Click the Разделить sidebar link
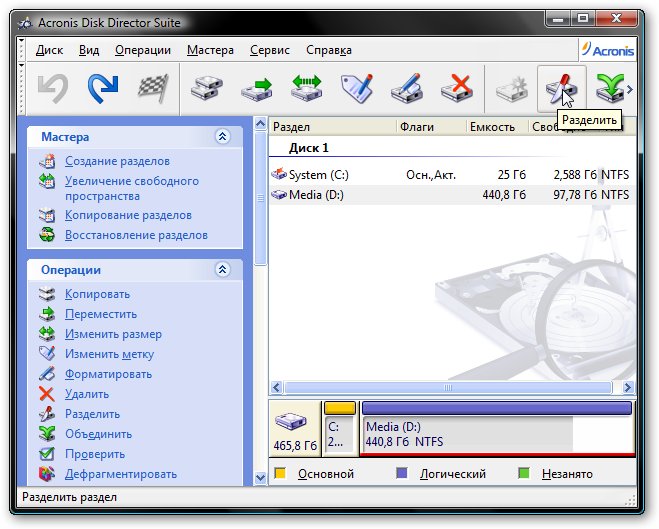 click(x=92, y=414)
